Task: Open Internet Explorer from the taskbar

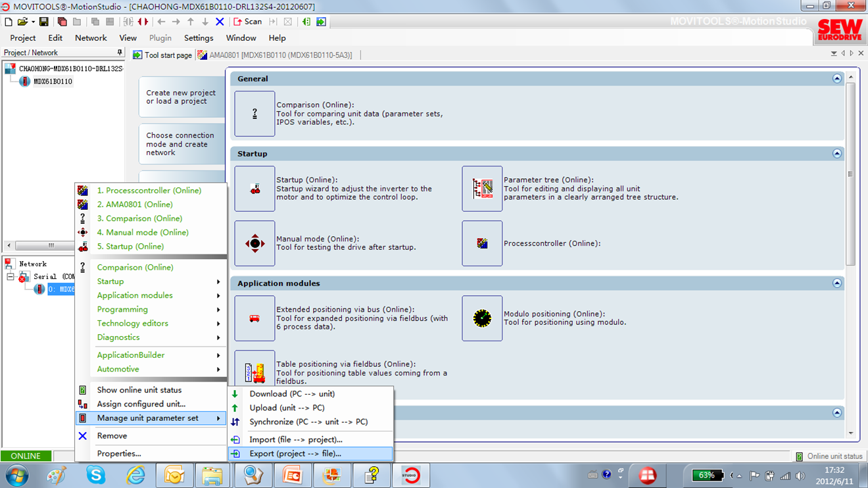Action: (x=135, y=475)
